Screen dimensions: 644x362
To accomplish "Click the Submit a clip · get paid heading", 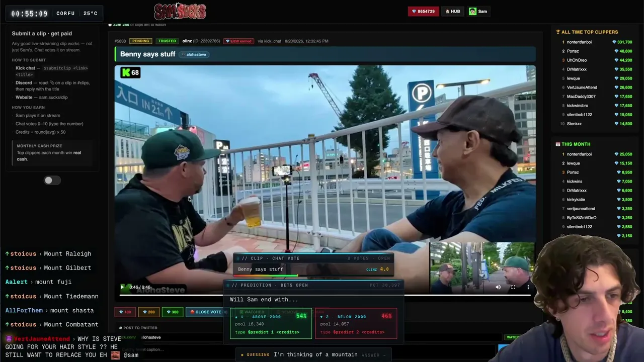I will tap(42, 34).
